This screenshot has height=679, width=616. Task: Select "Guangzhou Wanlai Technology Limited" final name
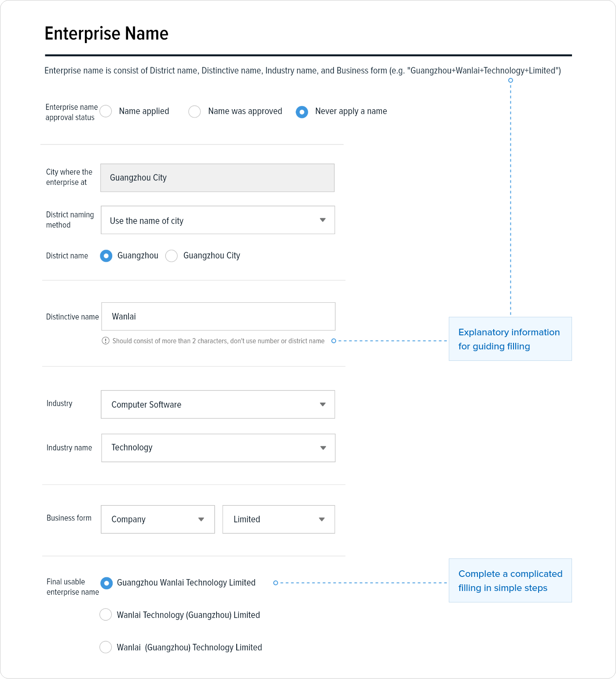coord(106,583)
